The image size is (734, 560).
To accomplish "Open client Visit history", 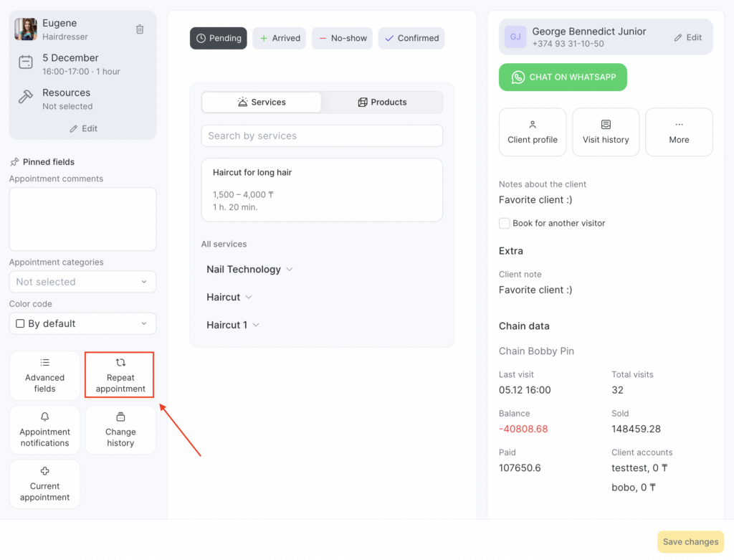I will [x=606, y=132].
